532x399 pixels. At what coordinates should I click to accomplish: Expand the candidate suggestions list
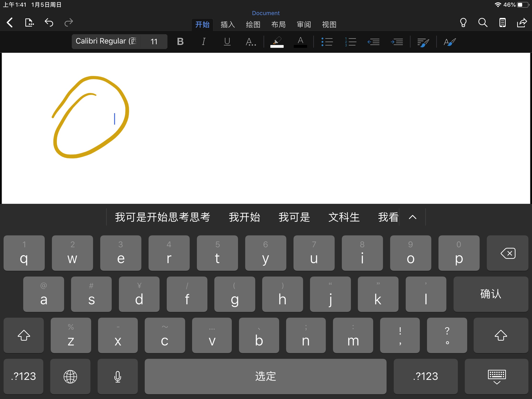(x=412, y=217)
